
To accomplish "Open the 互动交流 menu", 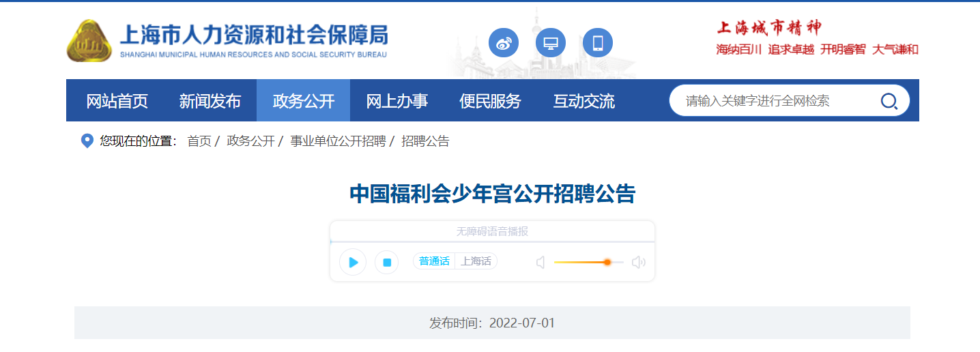I will click(583, 101).
